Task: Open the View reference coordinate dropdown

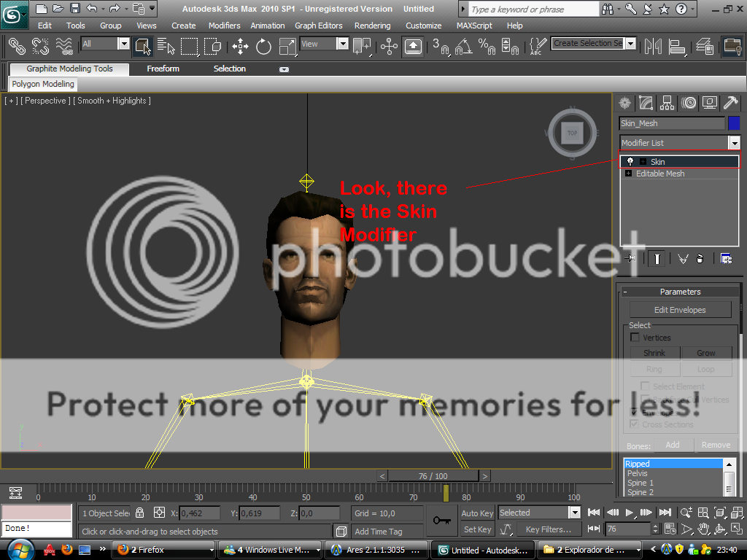Action: coord(342,44)
